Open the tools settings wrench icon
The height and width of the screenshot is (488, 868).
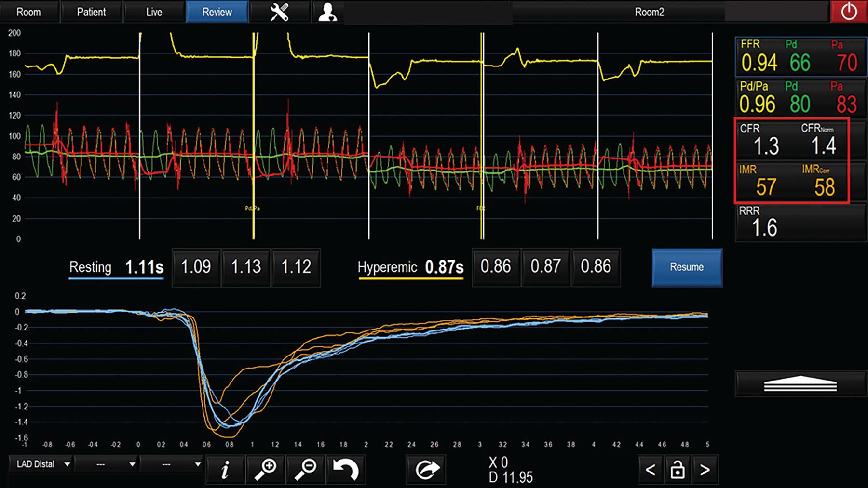[x=279, y=12]
